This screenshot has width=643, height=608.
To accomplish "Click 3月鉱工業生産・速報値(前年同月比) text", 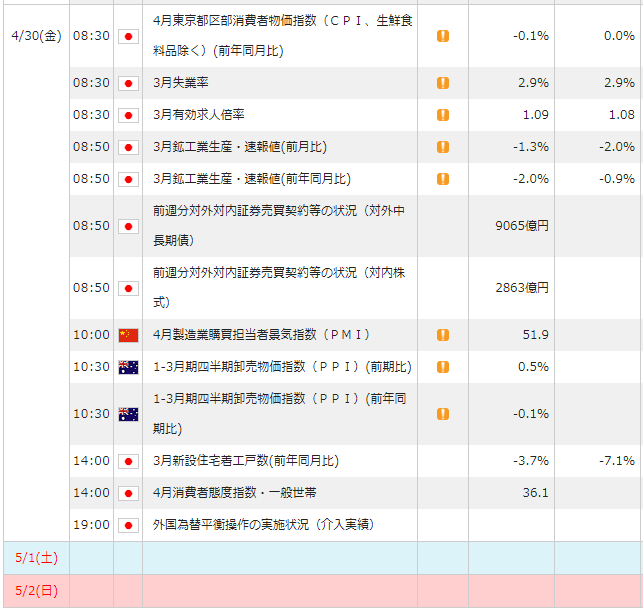I will (x=252, y=179).
